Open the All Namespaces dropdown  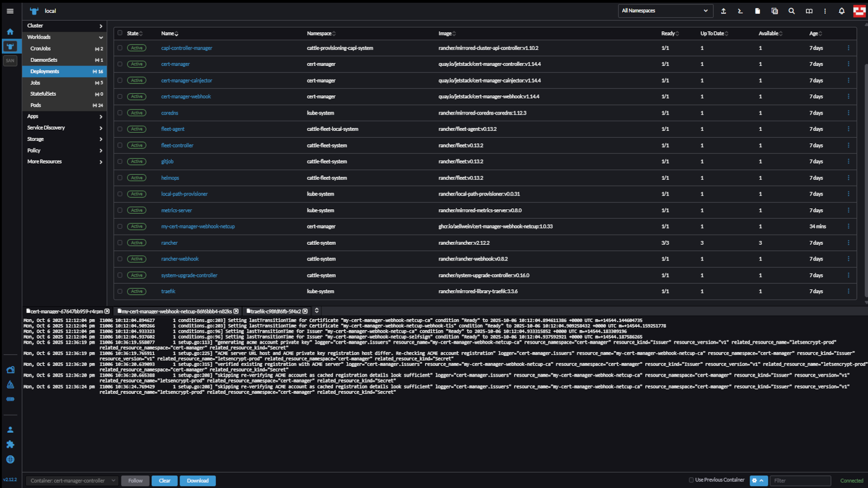[x=665, y=11]
